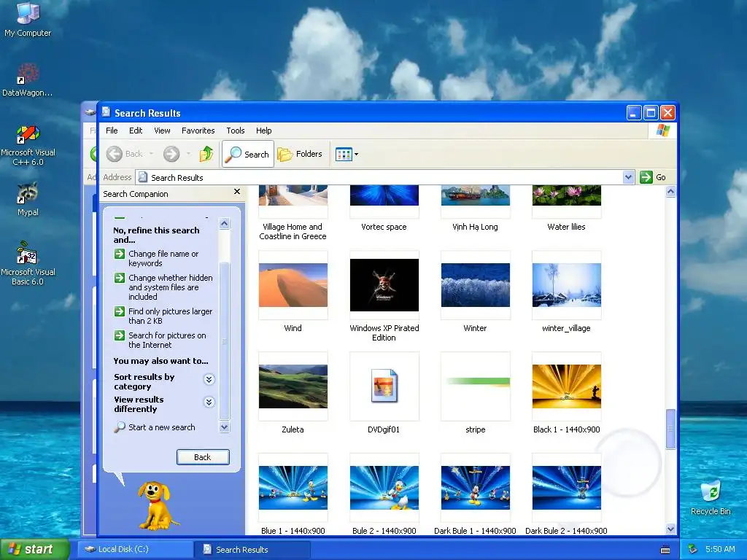Open the Views dropdown arrow
747x560 pixels.
[x=356, y=155]
